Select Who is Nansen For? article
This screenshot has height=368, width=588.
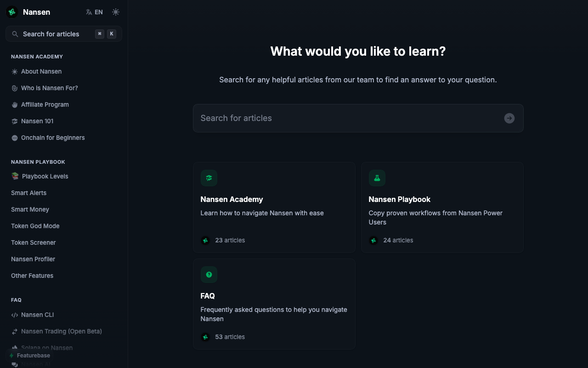tap(49, 88)
